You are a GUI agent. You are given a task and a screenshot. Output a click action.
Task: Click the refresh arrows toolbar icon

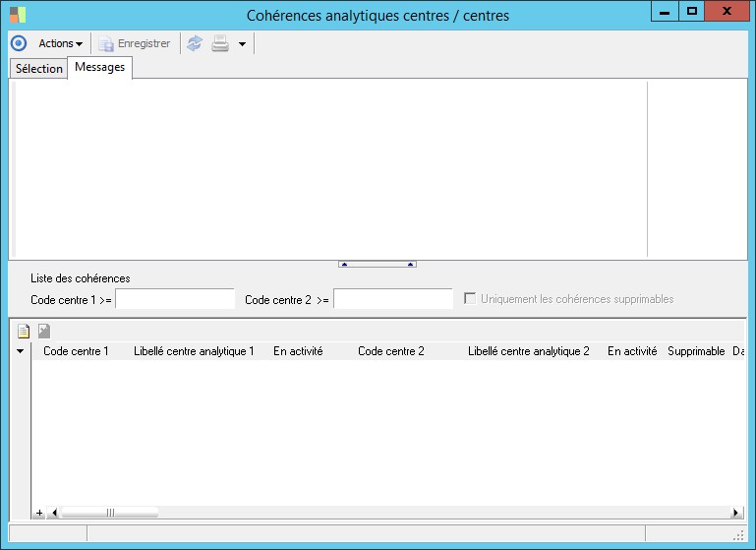[195, 43]
